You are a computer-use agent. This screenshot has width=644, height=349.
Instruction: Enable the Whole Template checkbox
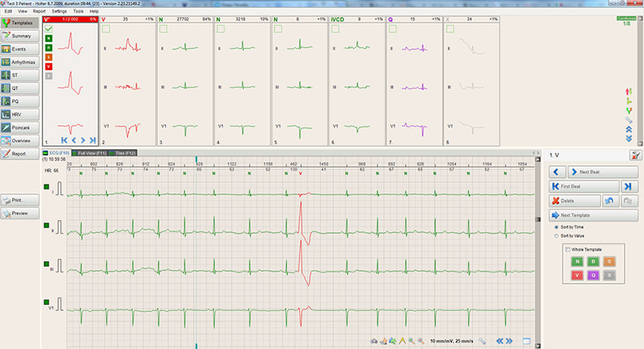[568, 250]
